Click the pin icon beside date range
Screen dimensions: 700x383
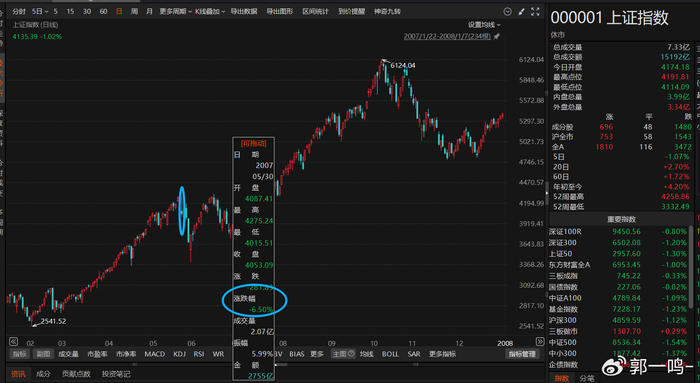(x=496, y=37)
